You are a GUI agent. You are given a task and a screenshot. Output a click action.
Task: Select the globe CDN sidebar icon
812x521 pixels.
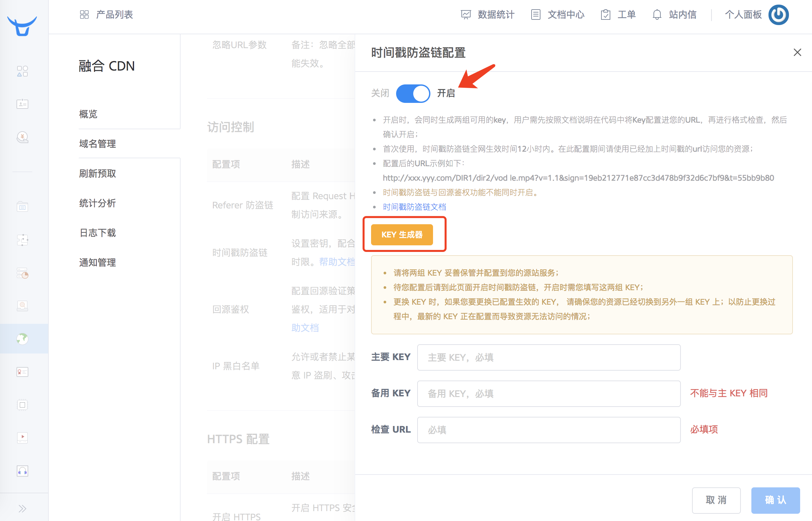(x=22, y=339)
